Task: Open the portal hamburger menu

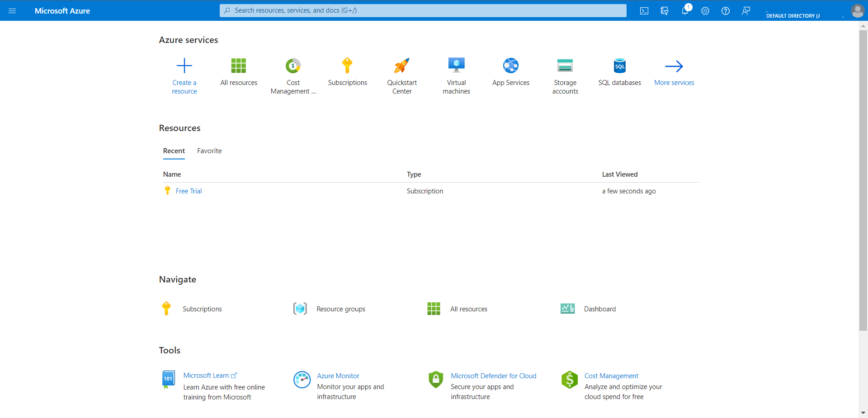Action: [x=12, y=10]
